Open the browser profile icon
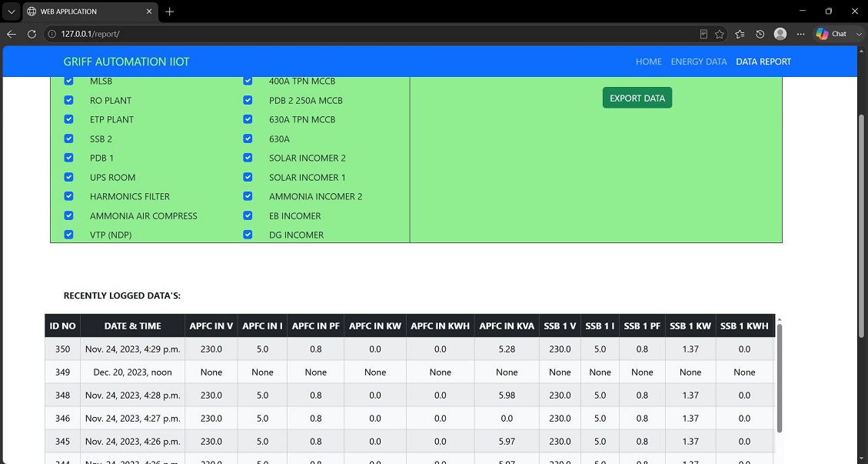Viewport: 868px width, 464px height. 780,34
